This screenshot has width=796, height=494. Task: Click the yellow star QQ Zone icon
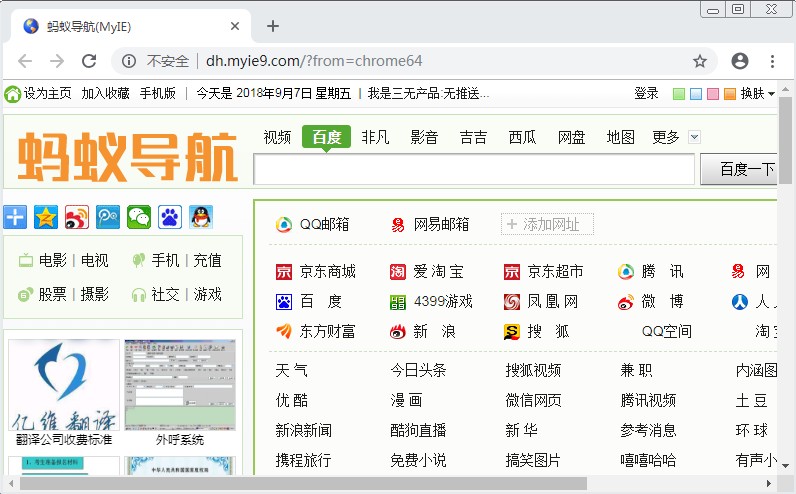pos(46,216)
